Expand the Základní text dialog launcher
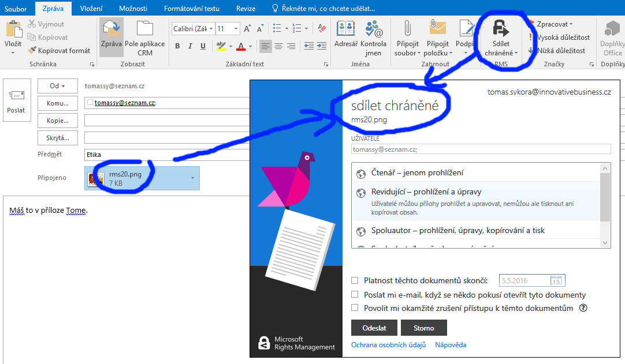 click(x=326, y=64)
